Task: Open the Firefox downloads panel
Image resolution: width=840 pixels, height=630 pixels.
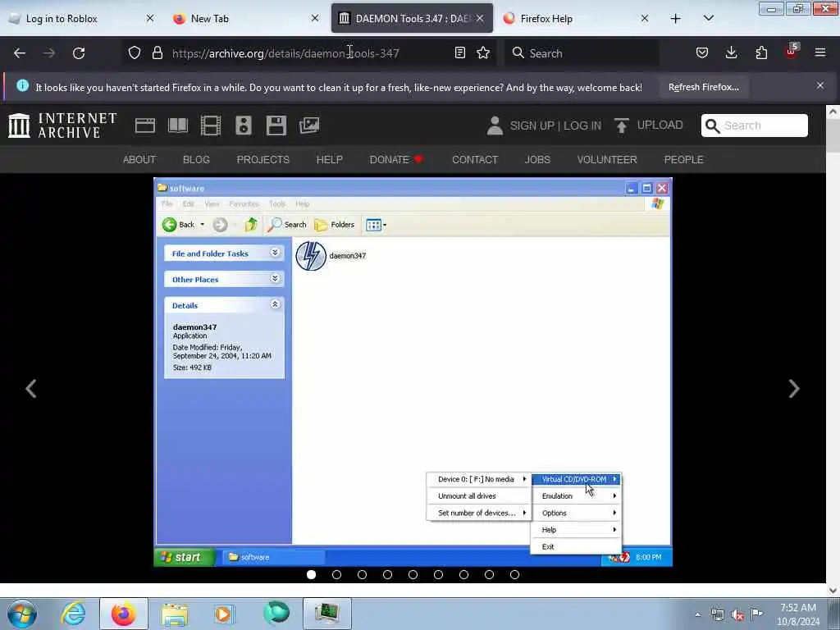Action: click(x=731, y=52)
